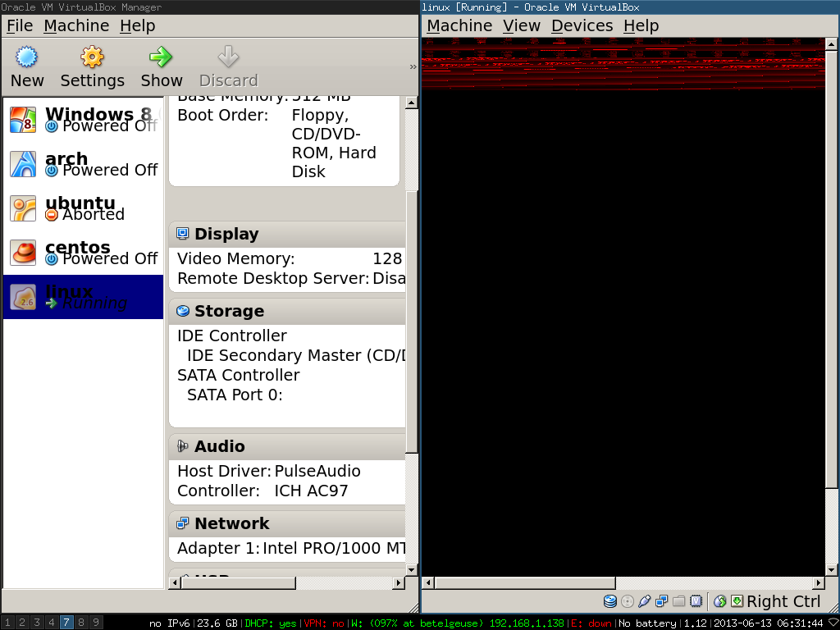Click the greyed-out Discard toolbar icon
This screenshot has width=840, height=630.
[x=228, y=57]
